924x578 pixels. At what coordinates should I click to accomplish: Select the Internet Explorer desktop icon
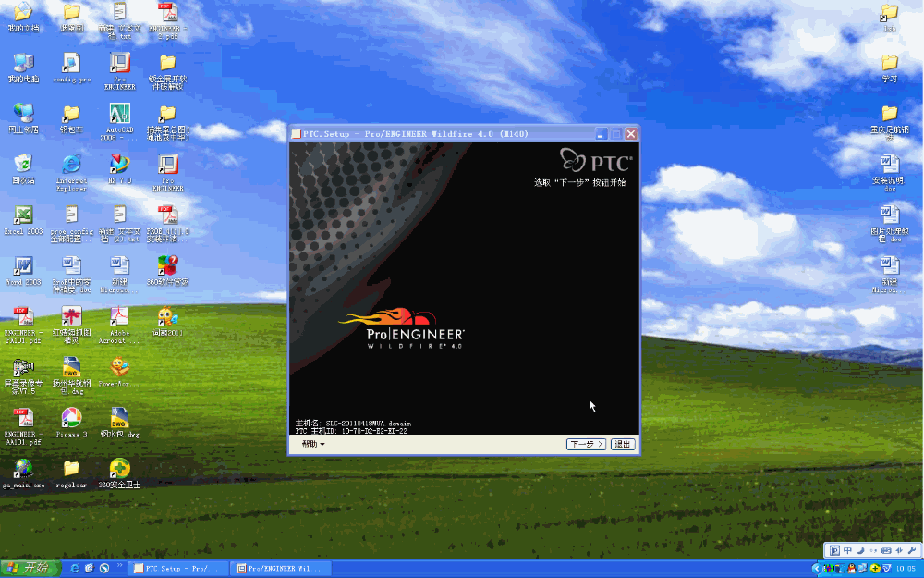click(x=71, y=173)
